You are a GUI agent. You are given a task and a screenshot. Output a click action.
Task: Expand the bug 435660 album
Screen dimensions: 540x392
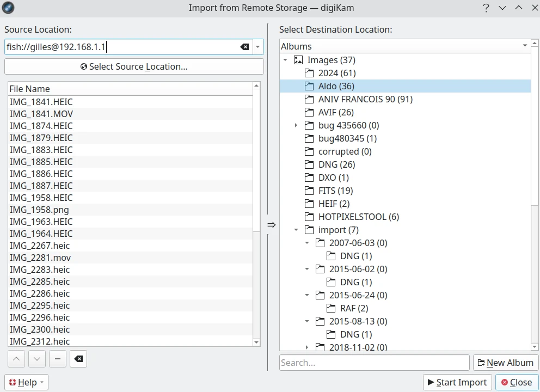296,125
